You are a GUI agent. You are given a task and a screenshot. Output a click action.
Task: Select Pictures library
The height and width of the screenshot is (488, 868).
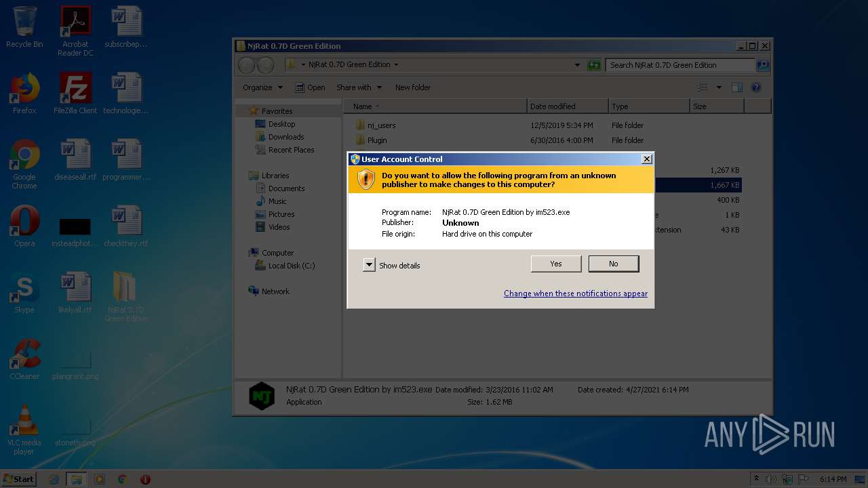coord(275,214)
